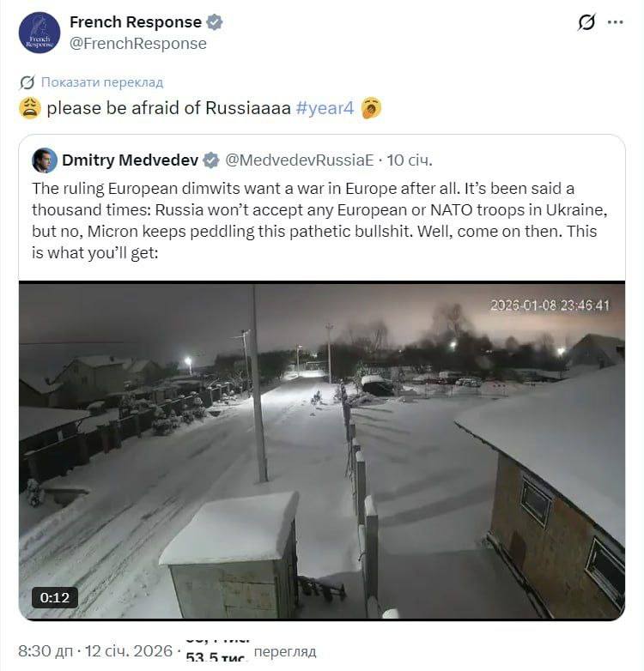644x671 pixels.
Task: Click Dmitry Medvedev's small profile avatar
Action: pos(45,160)
